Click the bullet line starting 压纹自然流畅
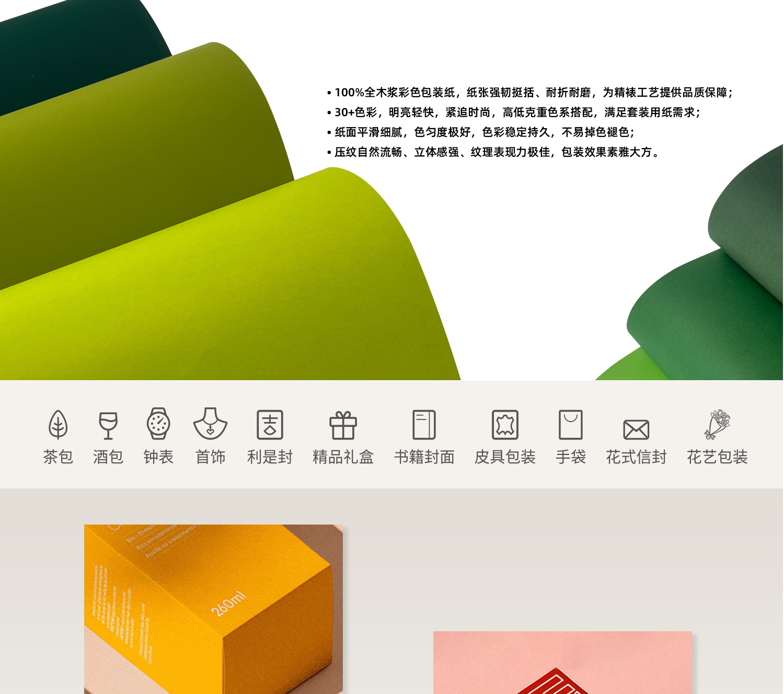This screenshot has height=694, width=784. point(494,152)
